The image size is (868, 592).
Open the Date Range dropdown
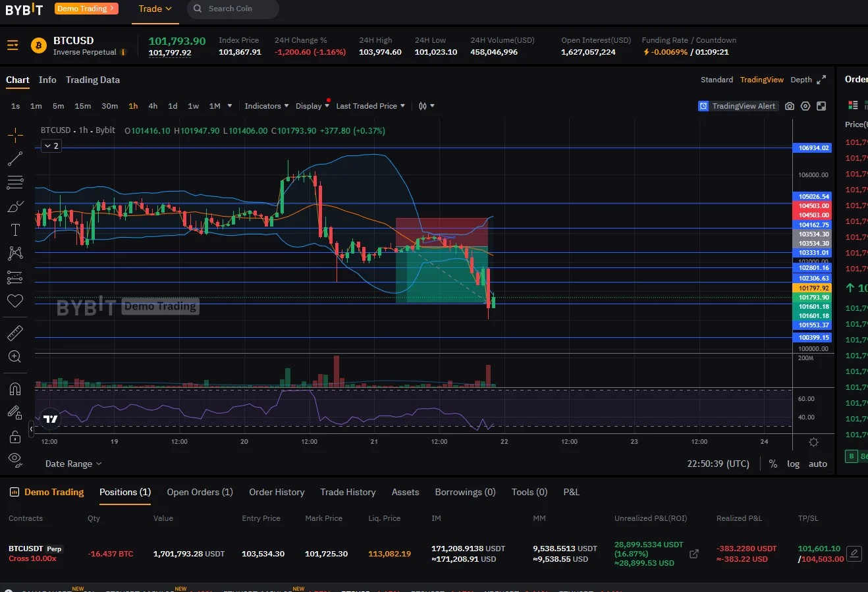pyautogui.click(x=74, y=464)
